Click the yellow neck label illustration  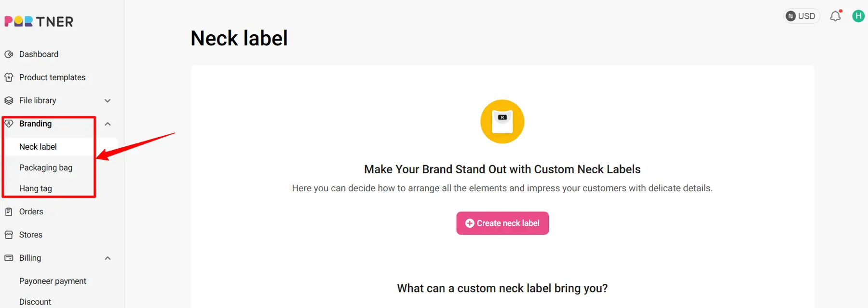[502, 122]
